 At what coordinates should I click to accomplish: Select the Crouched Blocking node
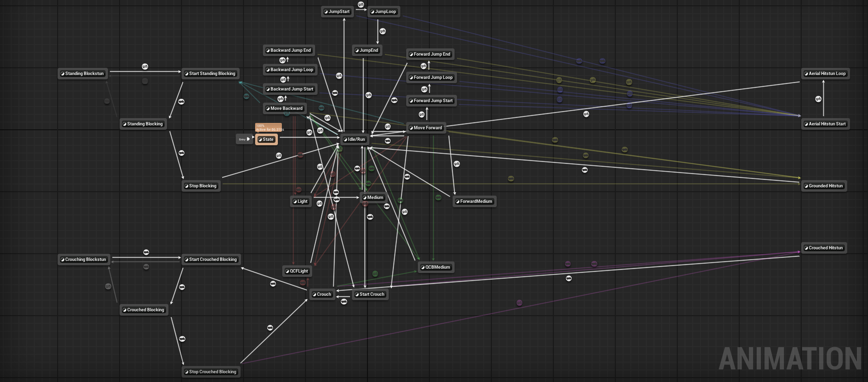click(143, 310)
